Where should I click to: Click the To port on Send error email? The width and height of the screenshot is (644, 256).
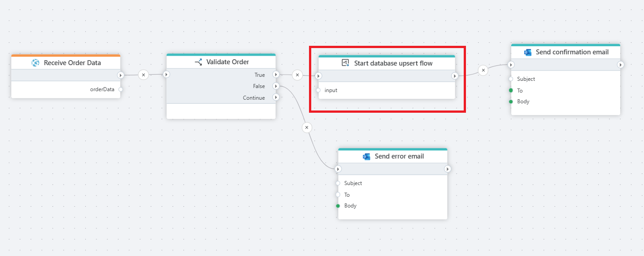(338, 194)
